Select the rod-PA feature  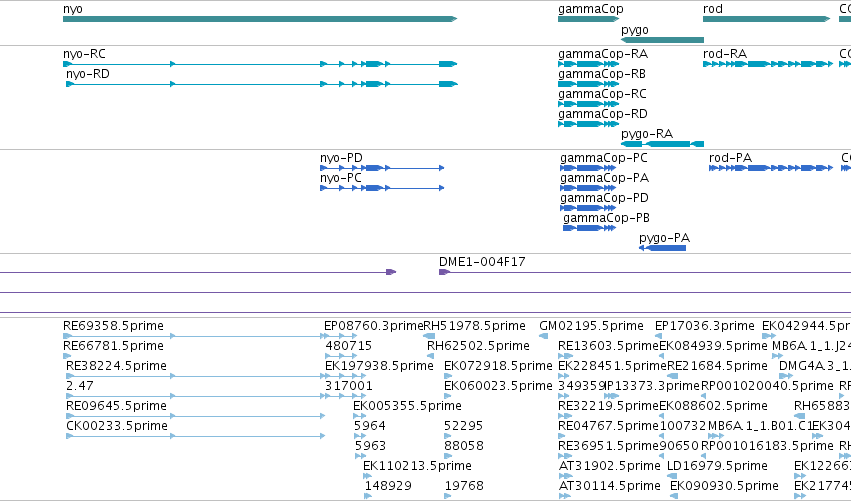[x=771, y=168]
